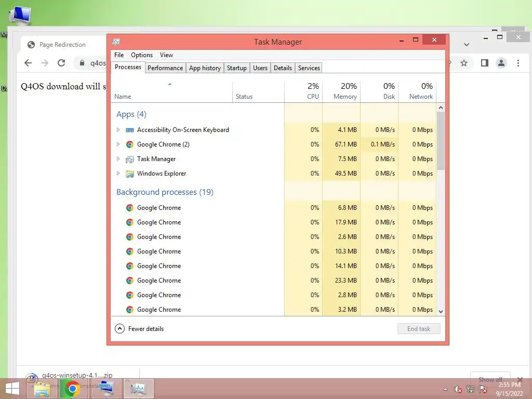Open File Explorer from the taskbar
Screen dimensions: 532x399
[x=42, y=389]
